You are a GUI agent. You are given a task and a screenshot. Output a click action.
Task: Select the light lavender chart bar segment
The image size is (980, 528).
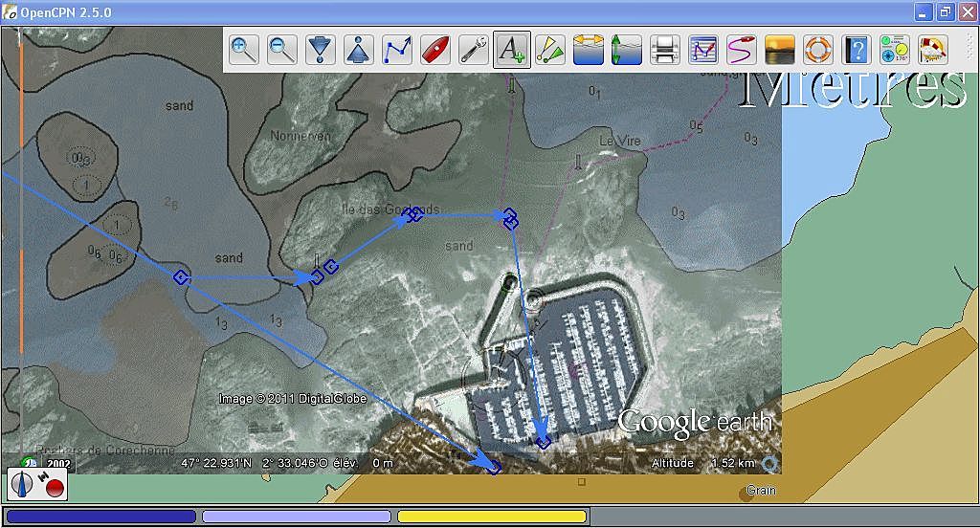click(297, 517)
